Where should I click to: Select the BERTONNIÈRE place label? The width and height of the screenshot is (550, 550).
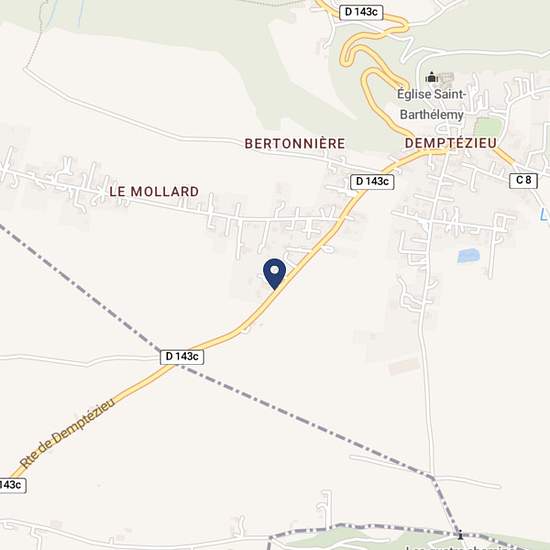[295, 143]
